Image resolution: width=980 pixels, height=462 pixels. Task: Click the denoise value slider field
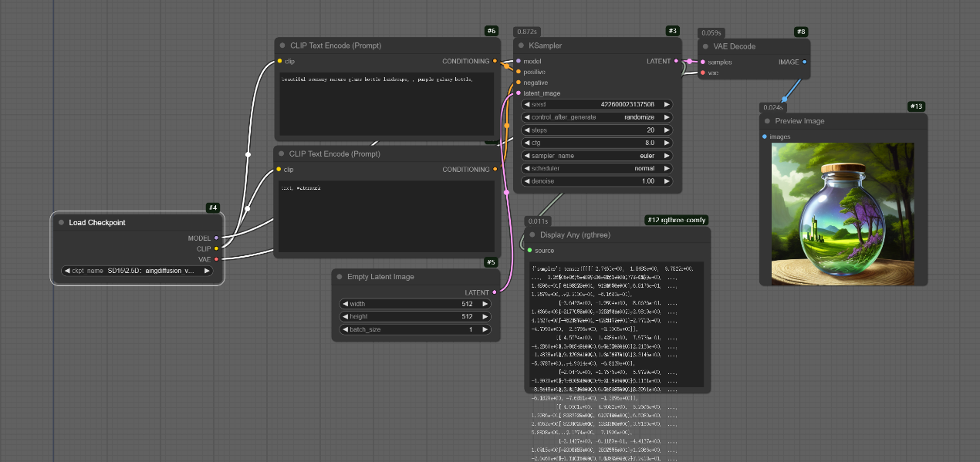click(x=597, y=181)
